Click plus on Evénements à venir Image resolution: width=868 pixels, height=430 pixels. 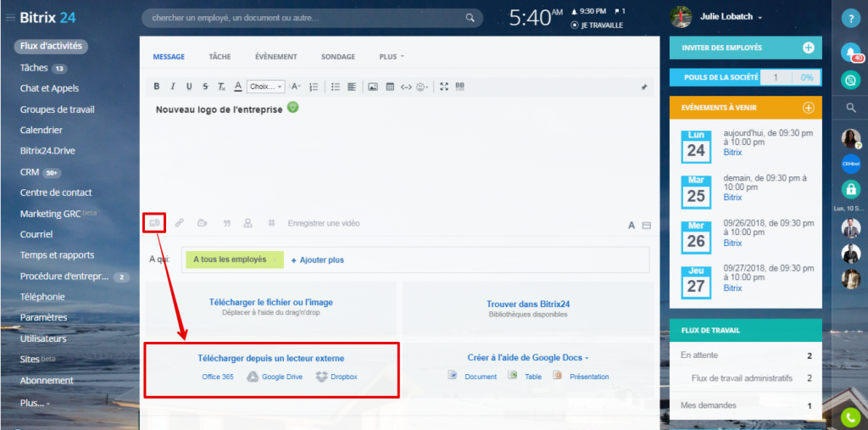coord(808,108)
